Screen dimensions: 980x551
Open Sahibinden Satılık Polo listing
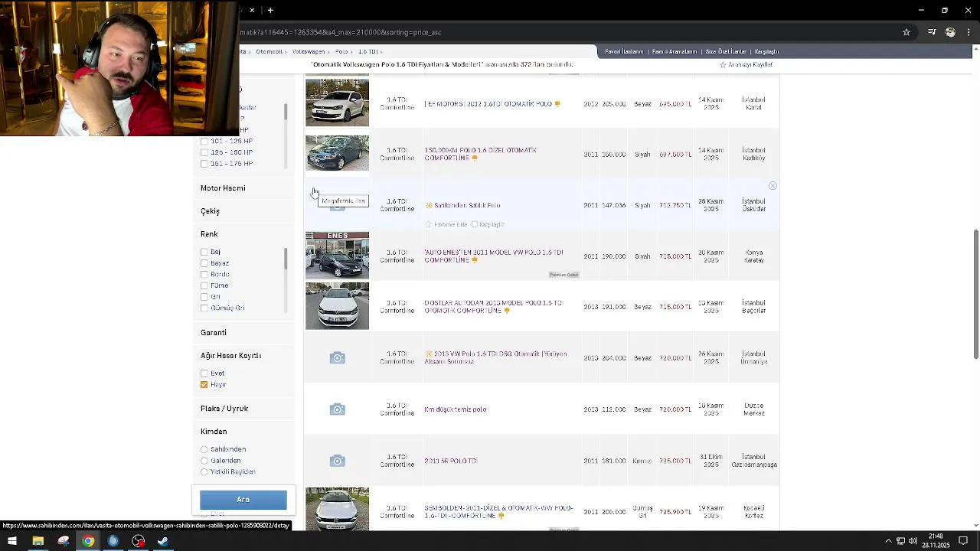point(467,205)
